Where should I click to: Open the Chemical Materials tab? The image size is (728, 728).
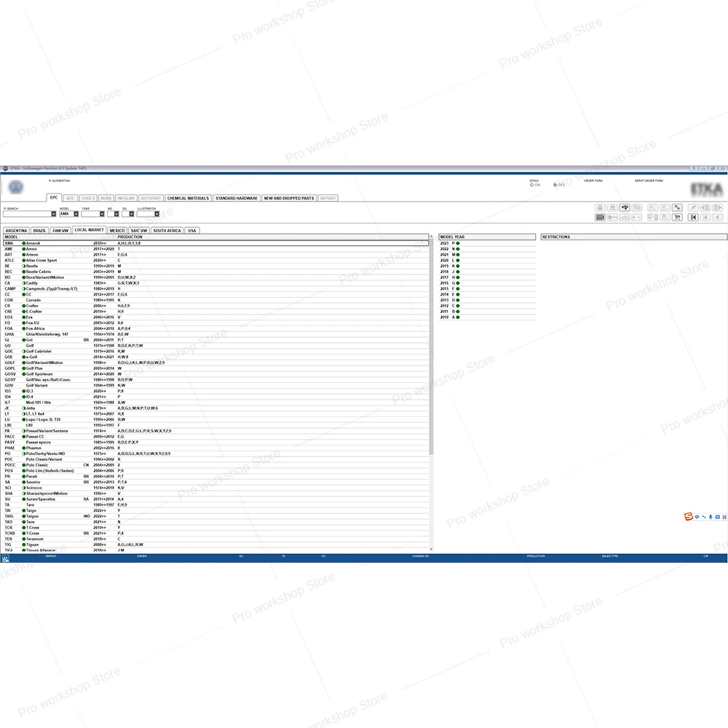[188, 198]
